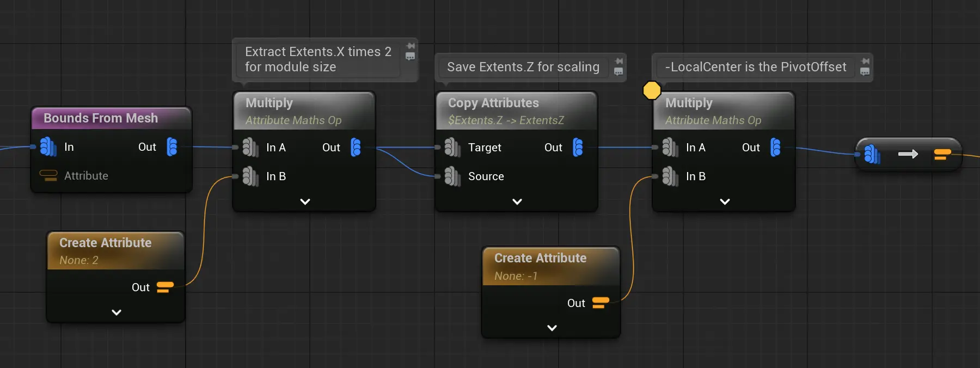This screenshot has height=368, width=980.
Task: Expand the Create Attribute None: 2 node
Action: pos(116,312)
